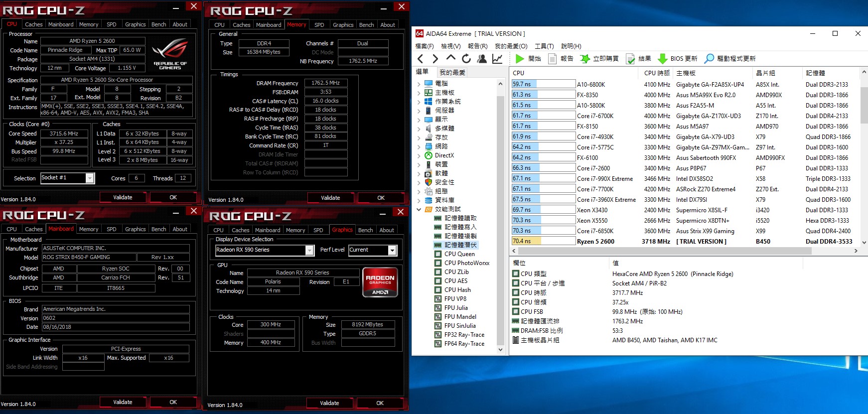Image resolution: width=868 pixels, height=414 pixels.
Task: Click Xeon X5550 result row
Action: (x=685, y=220)
